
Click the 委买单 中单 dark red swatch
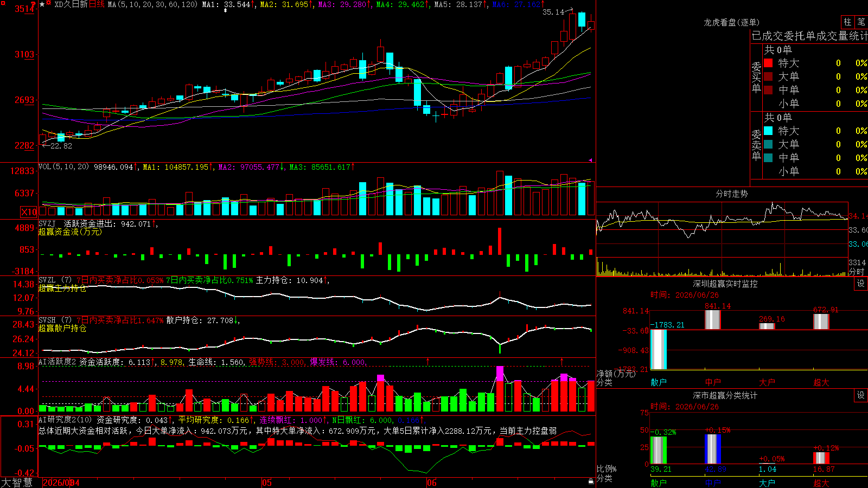[768, 90]
